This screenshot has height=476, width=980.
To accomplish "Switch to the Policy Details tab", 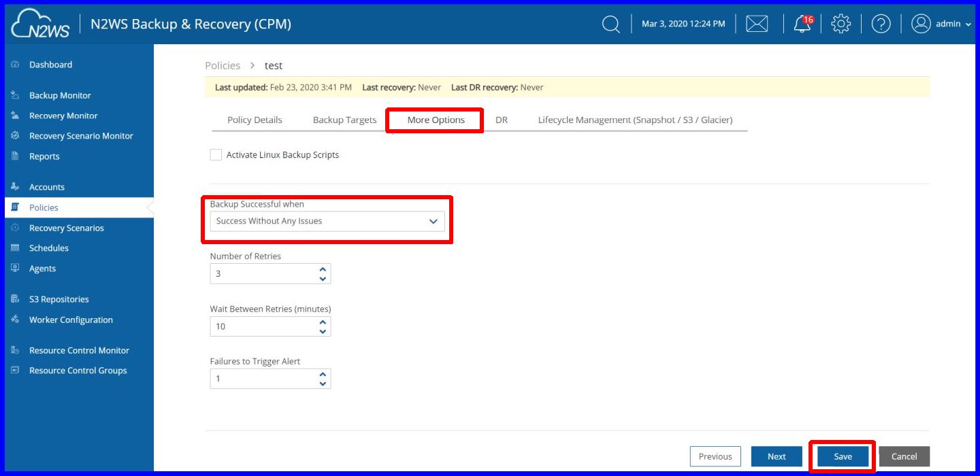I will point(255,120).
